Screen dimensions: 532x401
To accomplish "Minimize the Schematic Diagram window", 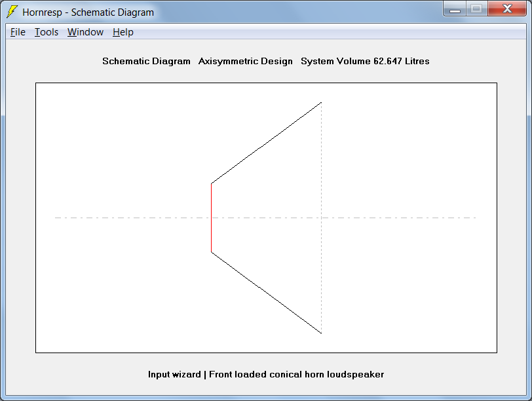I will (455, 9).
